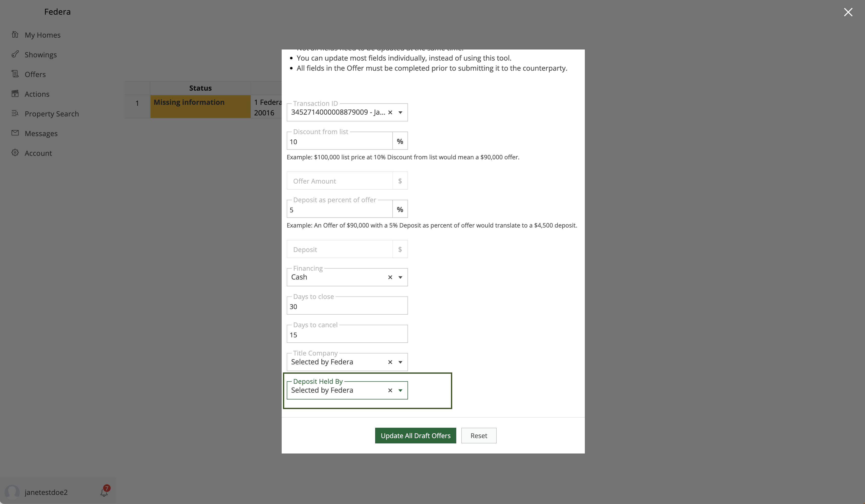Click the Days to close field
Screen dimensions: 865x504
point(347,306)
